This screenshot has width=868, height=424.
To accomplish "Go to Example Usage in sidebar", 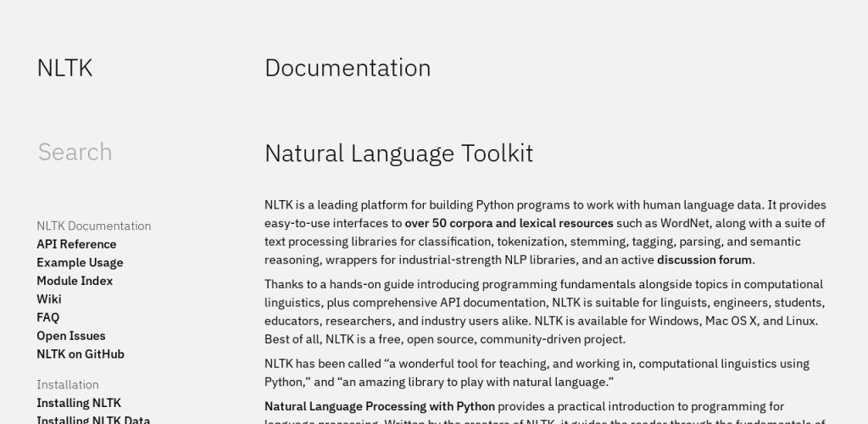I will pyautogui.click(x=80, y=263).
